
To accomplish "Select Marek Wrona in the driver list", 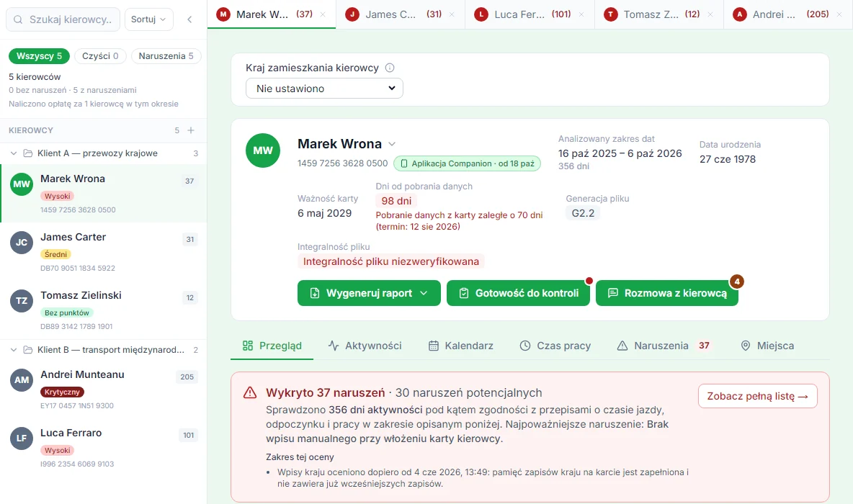I will coord(103,194).
